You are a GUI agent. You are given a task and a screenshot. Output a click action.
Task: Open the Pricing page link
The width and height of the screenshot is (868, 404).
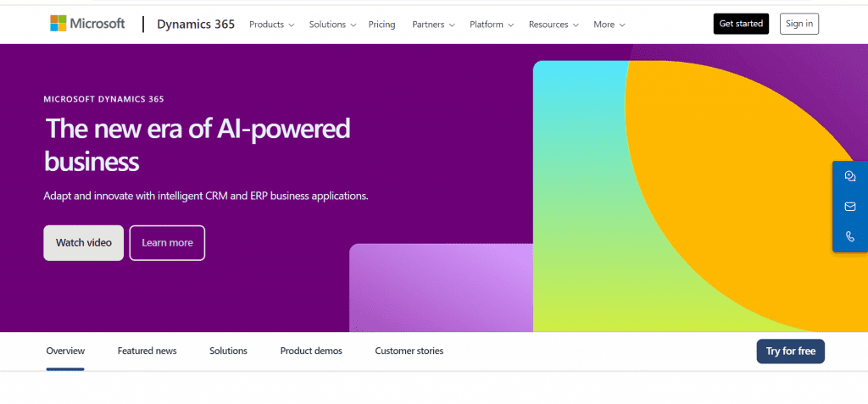pyautogui.click(x=382, y=25)
